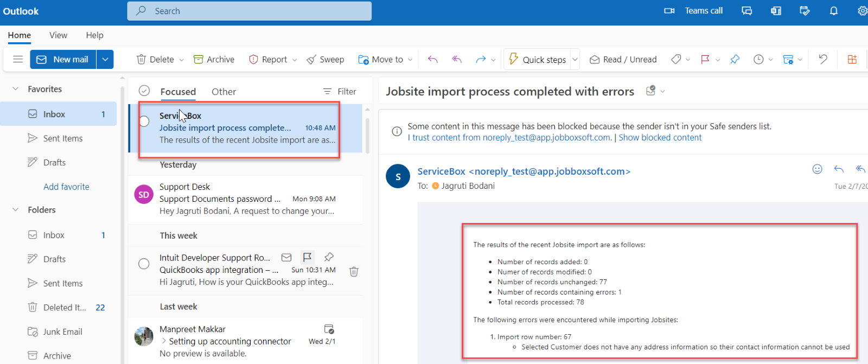868x364 pixels.
Task: Open the Filter menu
Action: pyautogui.click(x=340, y=92)
